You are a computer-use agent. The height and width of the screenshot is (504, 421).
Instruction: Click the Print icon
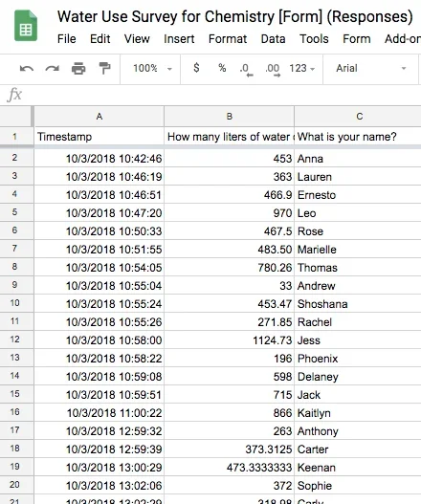pyautogui.click(x=78, y=69)
